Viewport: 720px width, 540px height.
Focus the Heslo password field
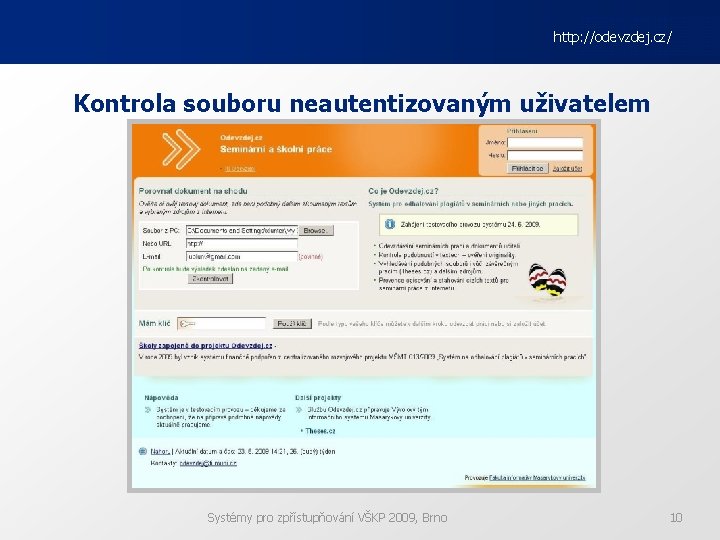(545, 156)
